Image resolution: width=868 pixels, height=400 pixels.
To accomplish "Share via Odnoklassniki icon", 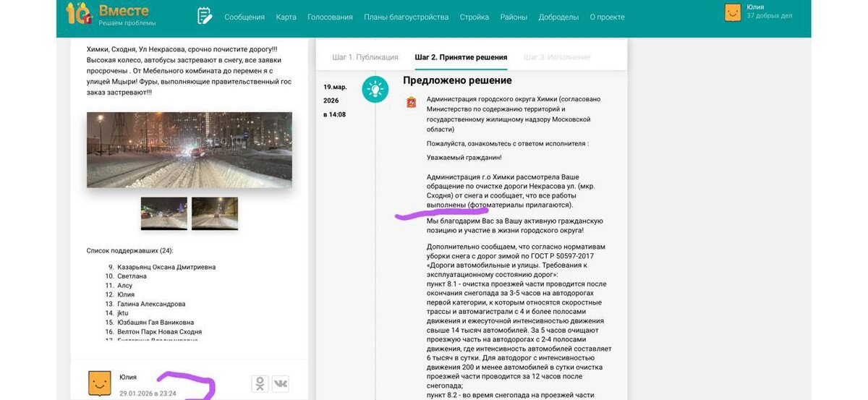I will pyautogui.click(x=259, y=384).
